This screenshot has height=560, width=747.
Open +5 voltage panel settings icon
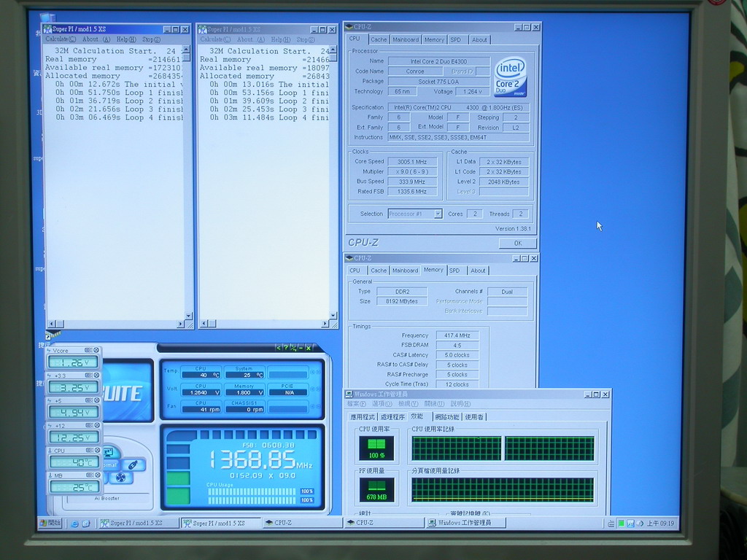coord(88,400)
